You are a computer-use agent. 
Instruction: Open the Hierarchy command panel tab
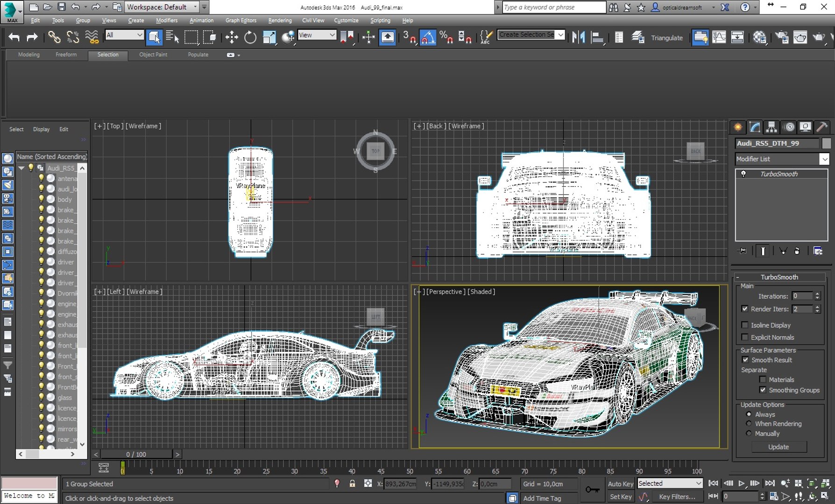pyautogui.click(x=771, y=127)
